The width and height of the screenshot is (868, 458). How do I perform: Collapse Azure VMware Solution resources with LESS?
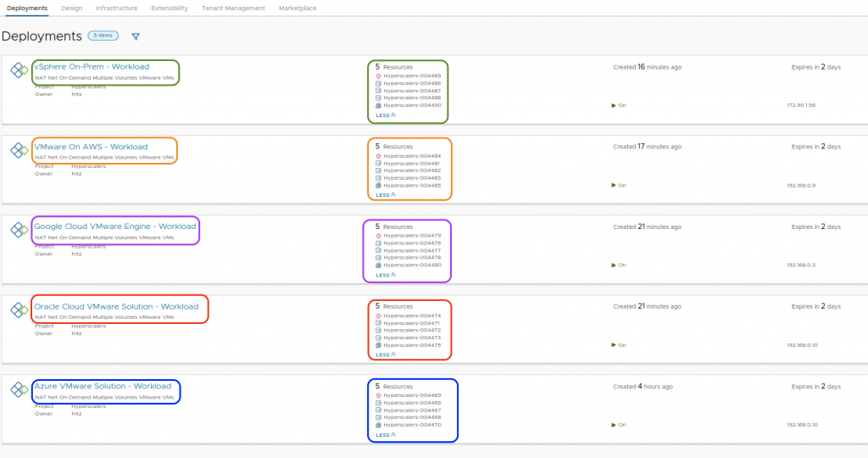386,435
